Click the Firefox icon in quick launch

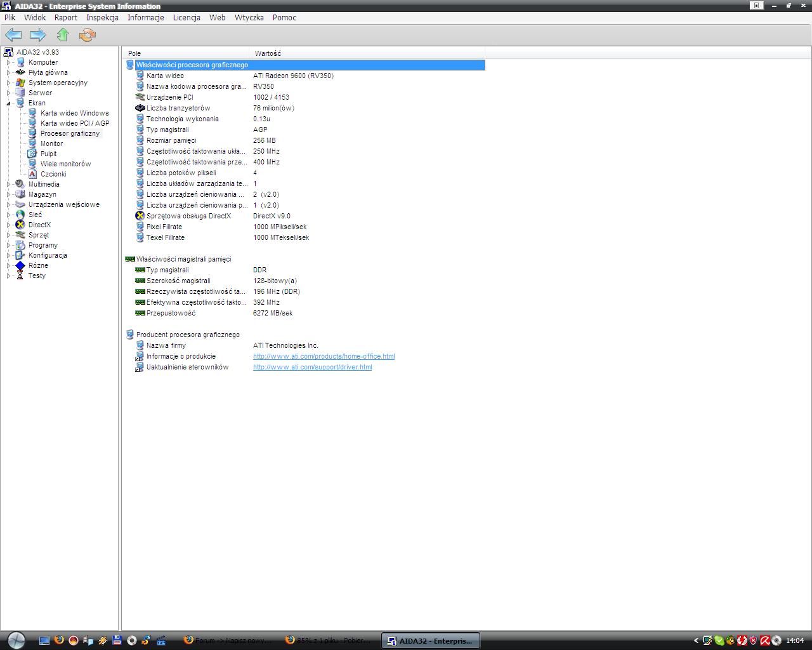click(x=59, y=640)
